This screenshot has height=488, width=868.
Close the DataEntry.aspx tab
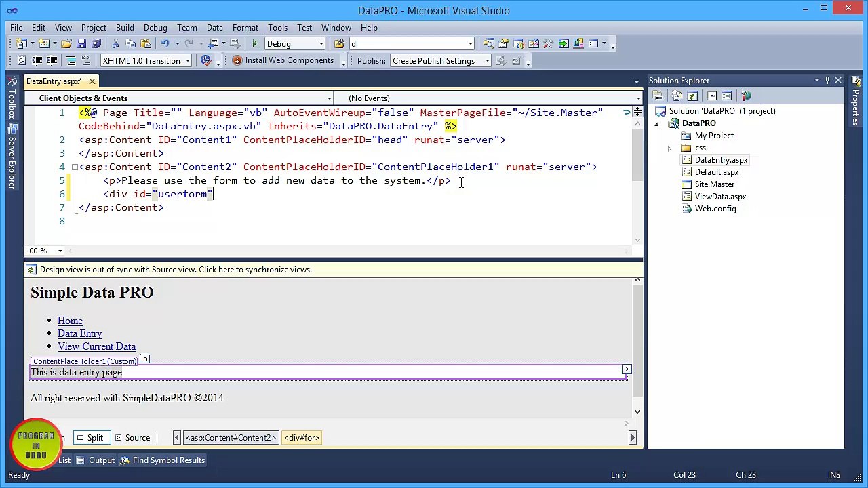click(92, 81)
